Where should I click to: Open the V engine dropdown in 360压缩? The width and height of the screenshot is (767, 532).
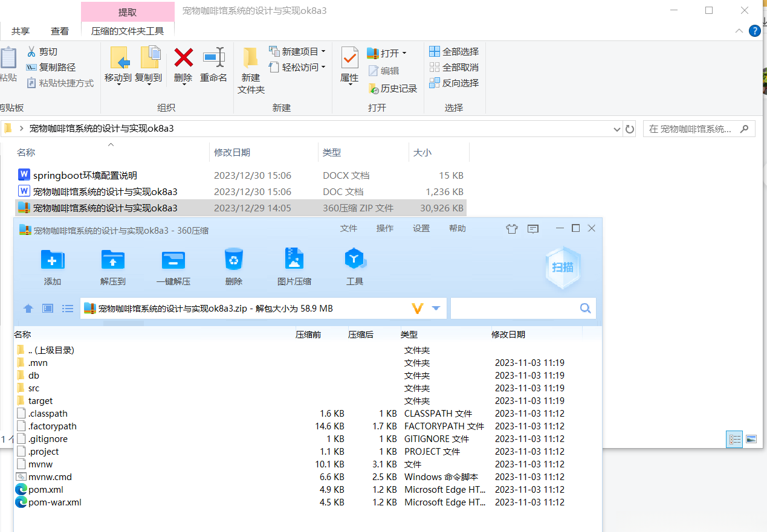(x=436, y=308)
